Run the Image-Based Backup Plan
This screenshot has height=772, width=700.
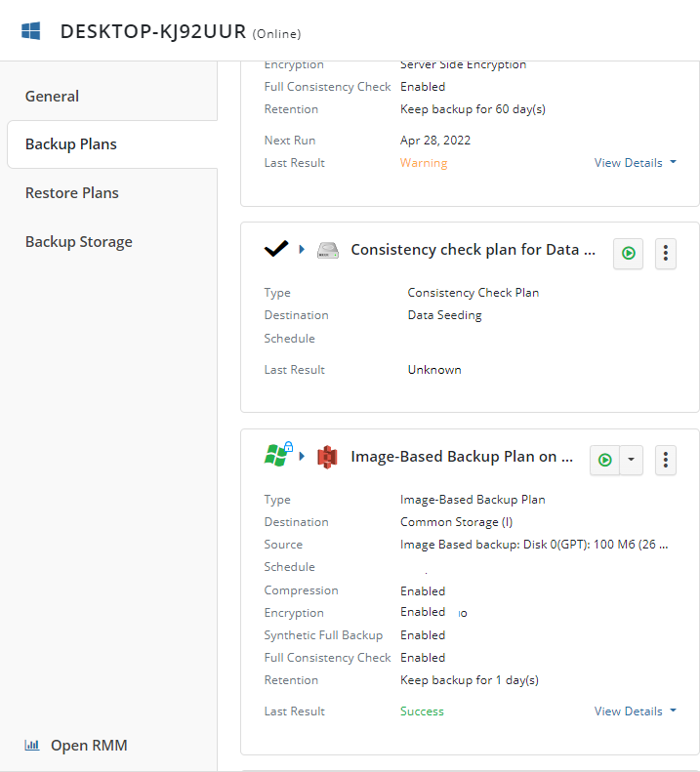pyautogui.click(x=605, y=460)
